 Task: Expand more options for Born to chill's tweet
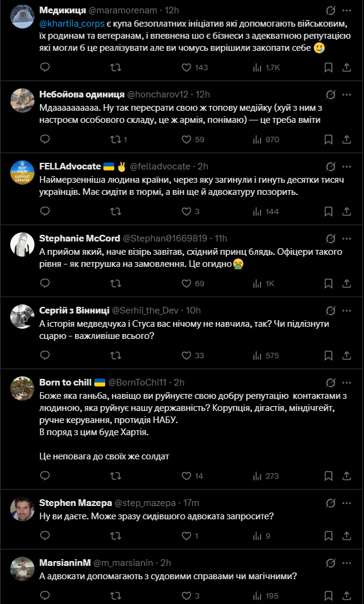click(346, 382)
